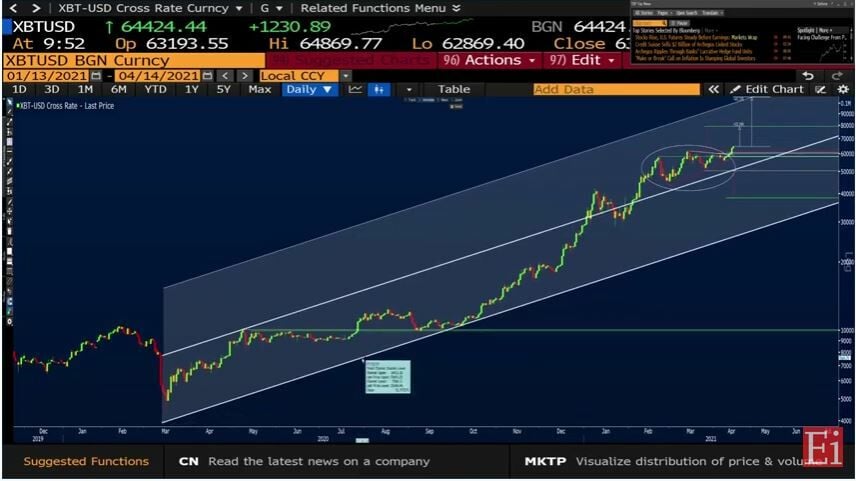Select the 5Y range tab
The image size is (856, 481).
224,90
